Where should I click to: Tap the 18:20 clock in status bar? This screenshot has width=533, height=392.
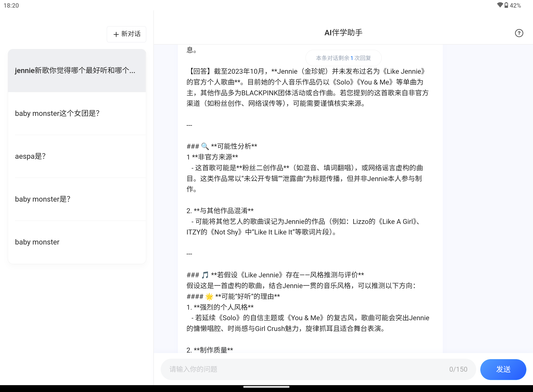coord(11,5)
